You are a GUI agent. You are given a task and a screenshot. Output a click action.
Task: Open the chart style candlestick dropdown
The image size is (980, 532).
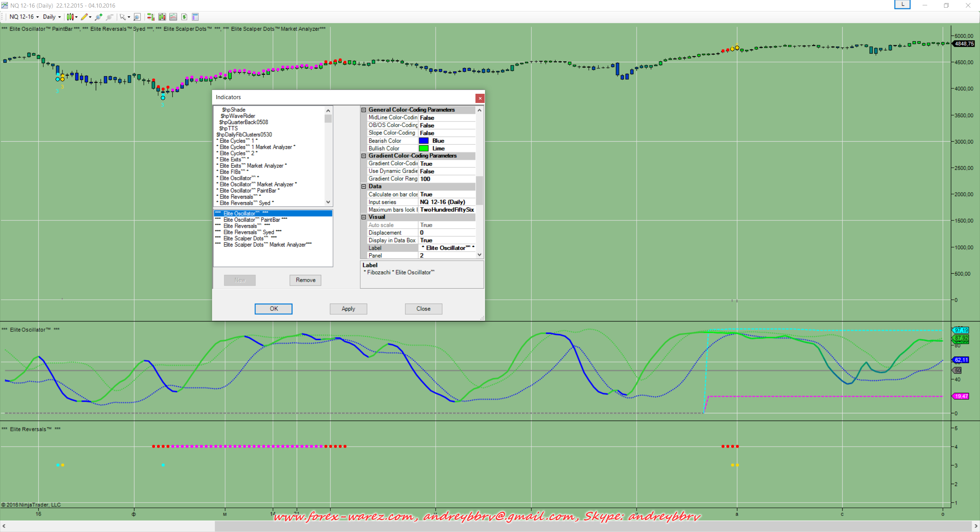[72, 17]
